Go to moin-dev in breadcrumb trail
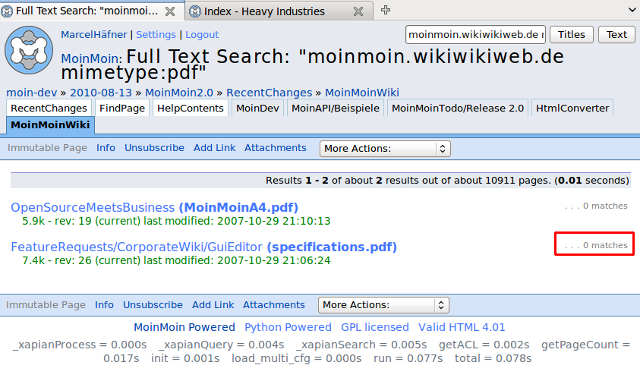The image size is (640, 381). [32, 93]
